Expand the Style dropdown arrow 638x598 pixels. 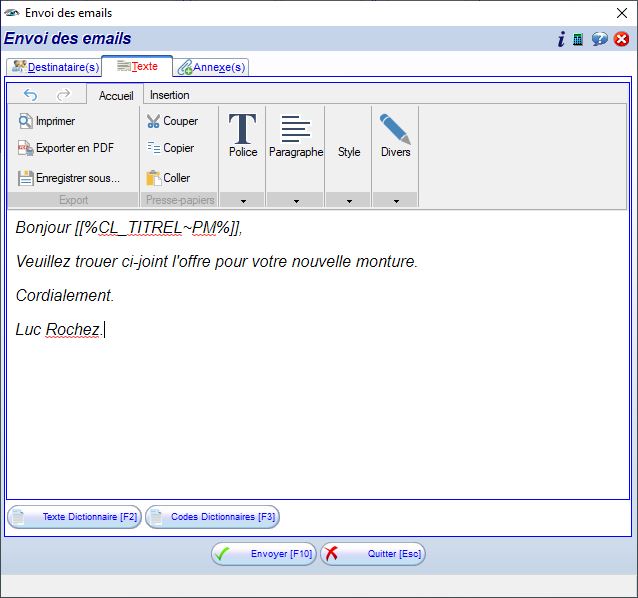pos(349,201)
